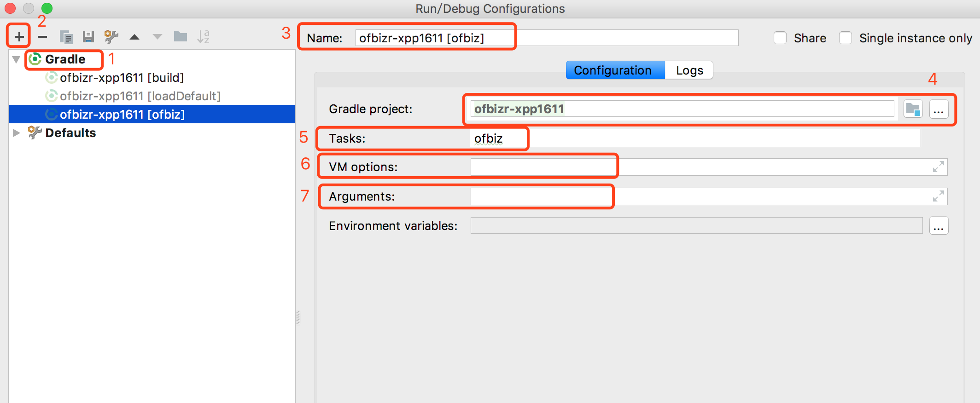Click the Gradle project field
The width and height of the screenshot is (980, 403).
pos(682,109)
